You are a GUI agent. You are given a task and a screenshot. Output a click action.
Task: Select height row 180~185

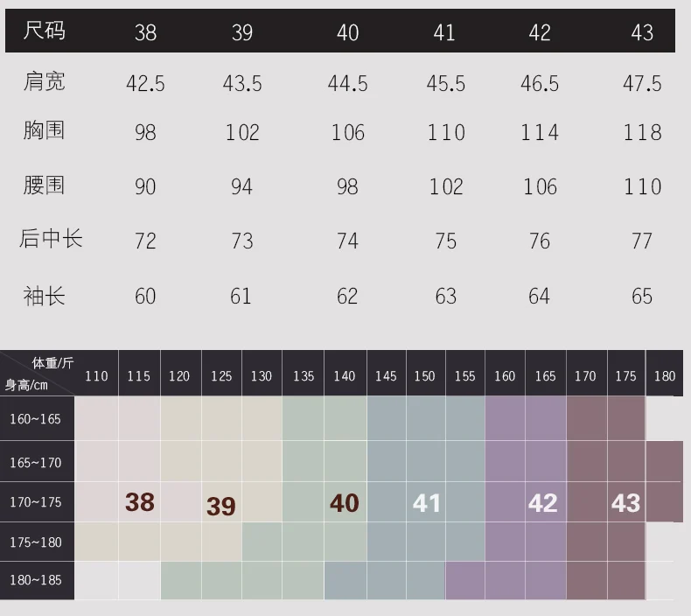pos(35,580)
